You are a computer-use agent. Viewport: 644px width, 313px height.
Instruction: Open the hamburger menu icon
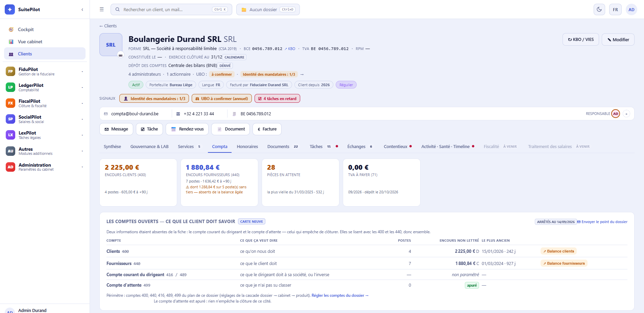101,9
